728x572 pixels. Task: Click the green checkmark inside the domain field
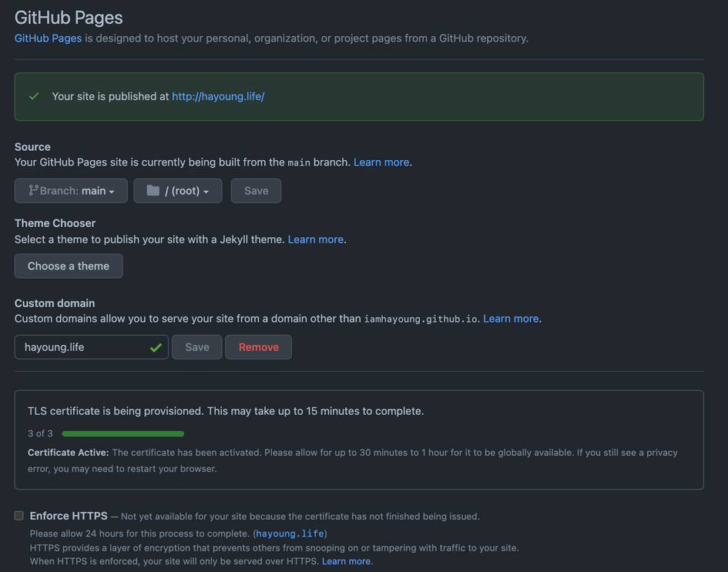tap(156, 346)
